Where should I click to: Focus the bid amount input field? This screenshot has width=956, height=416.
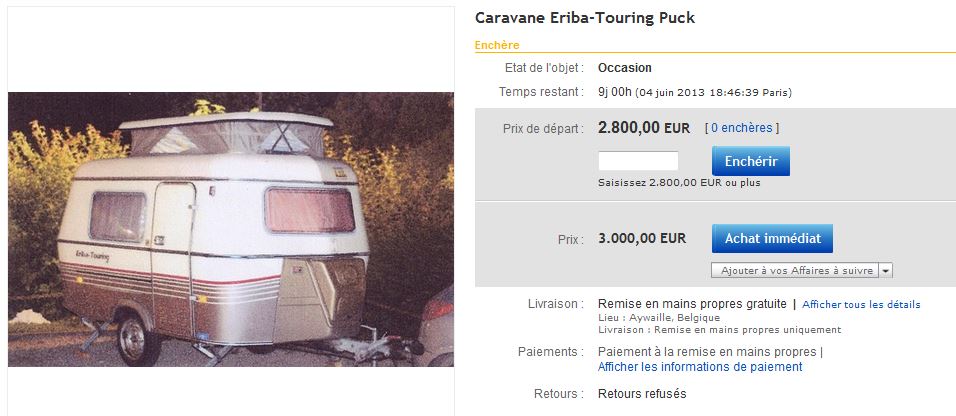(638, 161)
